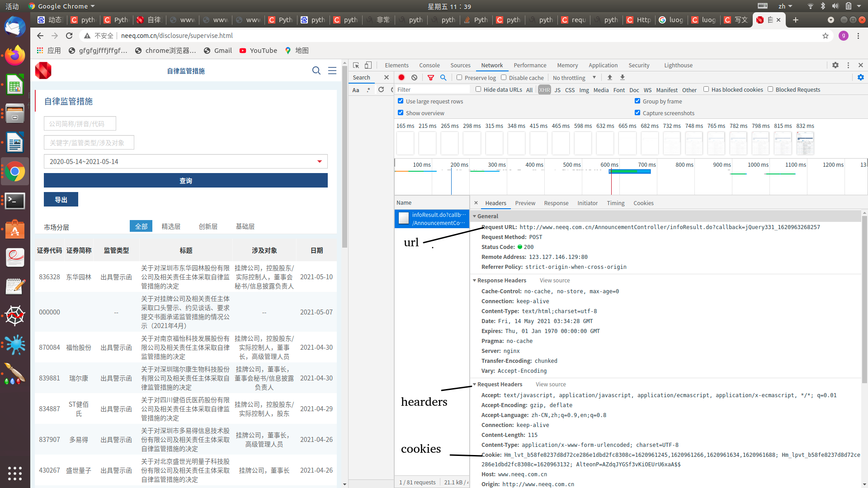Click the red record network log icon
The image size is (868, 488).
pyautogui.click(x=401, y=78)
